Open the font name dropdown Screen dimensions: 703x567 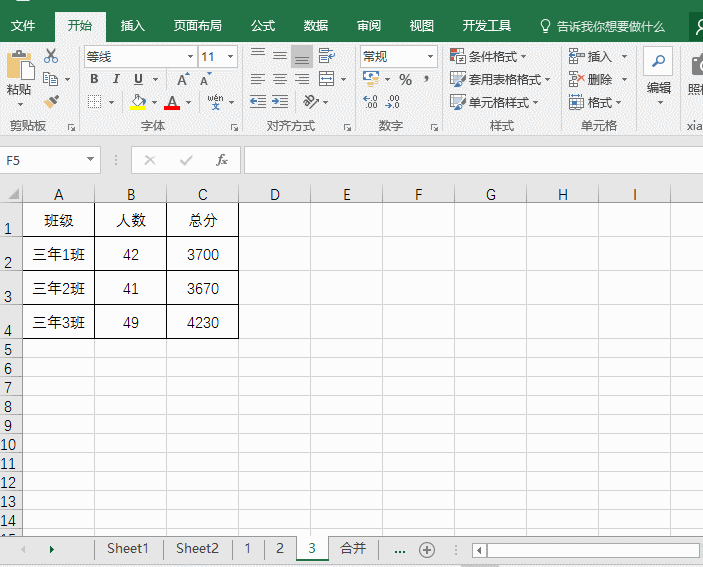click(190, 57)
